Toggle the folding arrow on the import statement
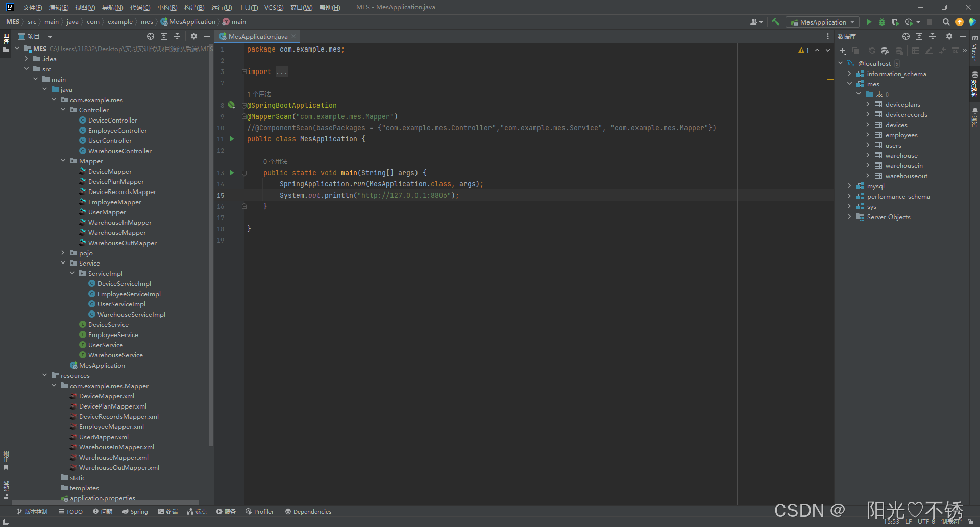This screenshot has width=980, height=527. pyautogui.click(x=244, y=71)
